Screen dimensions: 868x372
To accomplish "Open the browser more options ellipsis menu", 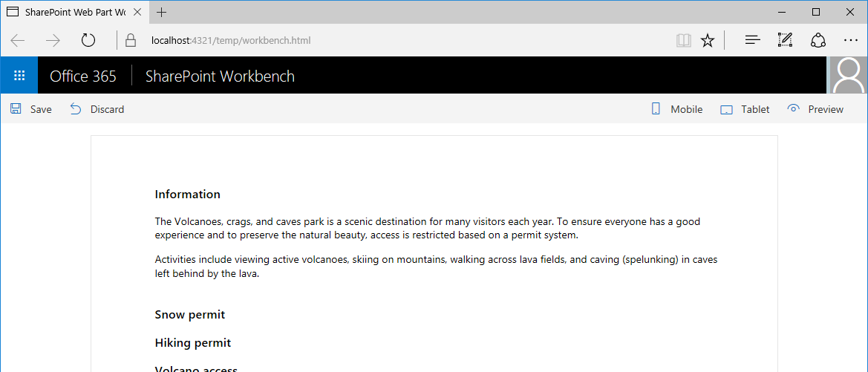I will coord(850,40).
